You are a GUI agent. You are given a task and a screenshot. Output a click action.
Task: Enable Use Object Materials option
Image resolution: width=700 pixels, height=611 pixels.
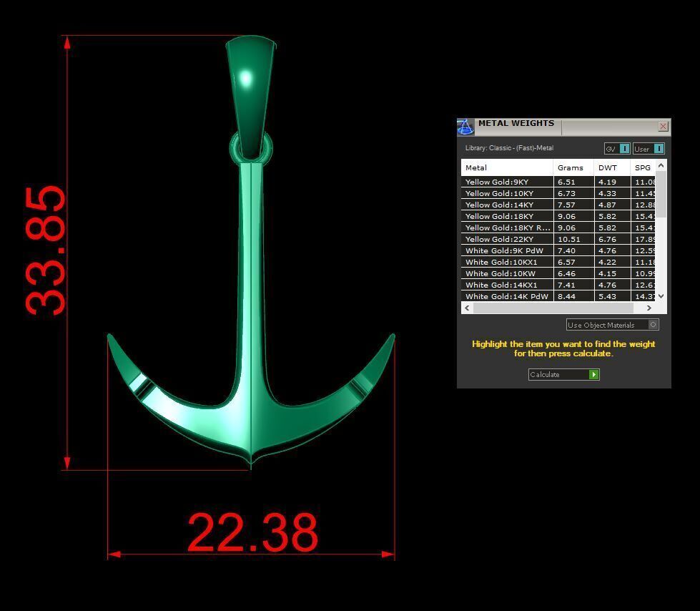coord(613,325)
